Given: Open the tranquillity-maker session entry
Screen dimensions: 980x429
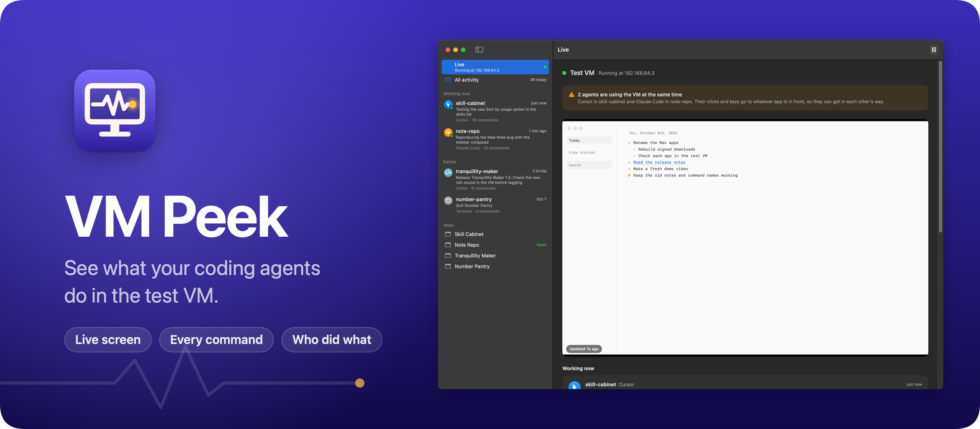Looking at the screenshot, I should [495, 180].
